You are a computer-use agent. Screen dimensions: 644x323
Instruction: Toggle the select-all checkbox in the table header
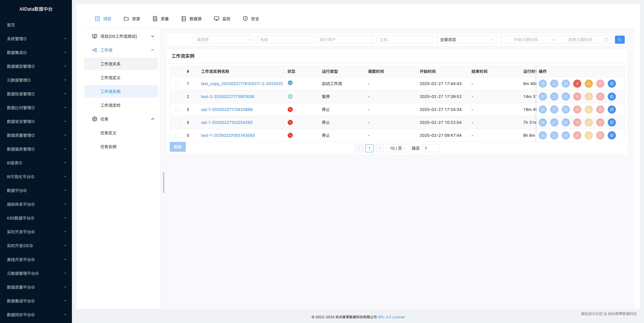tap(177, 71)
